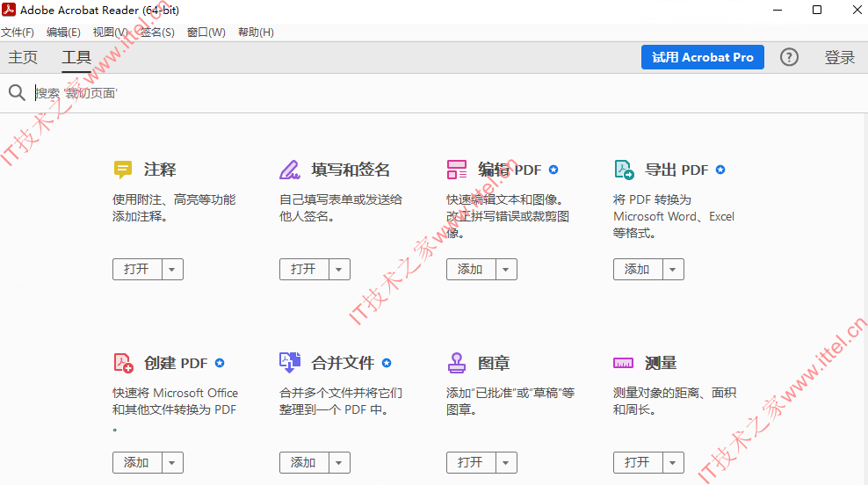Expand the dropdown arrow beside 编辑 PDF 添加

pos(506,270)
